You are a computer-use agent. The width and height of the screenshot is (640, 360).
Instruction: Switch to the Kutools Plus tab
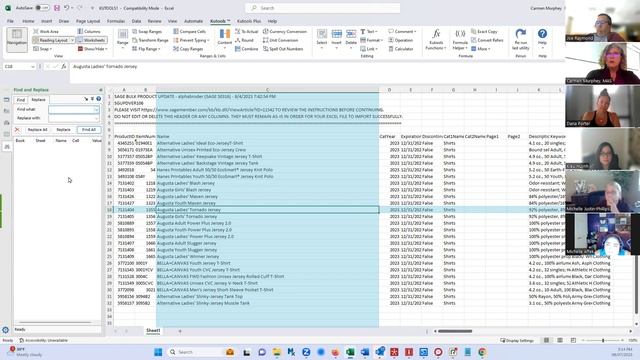coord(249,21)
